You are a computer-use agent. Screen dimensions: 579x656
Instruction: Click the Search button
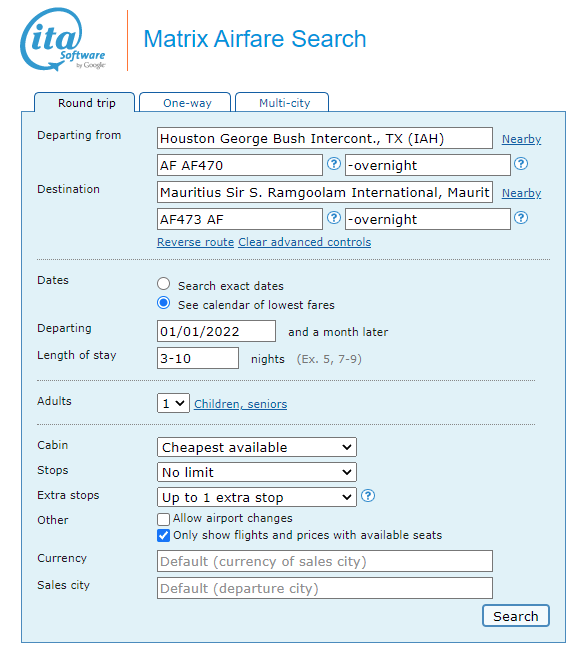coord(515,616)
